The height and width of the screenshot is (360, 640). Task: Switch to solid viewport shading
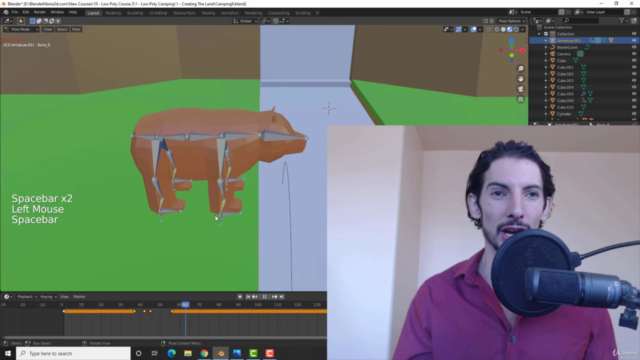[503, 29]
